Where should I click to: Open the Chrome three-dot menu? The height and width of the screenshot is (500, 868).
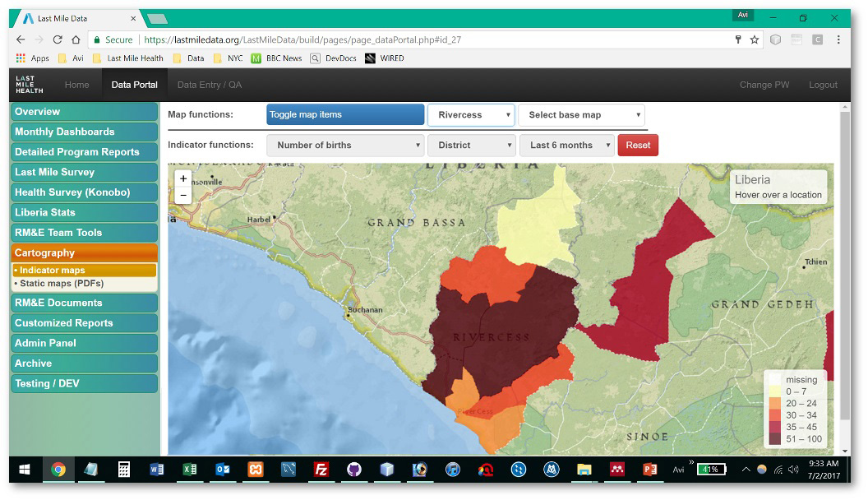[x=838, y=39]
